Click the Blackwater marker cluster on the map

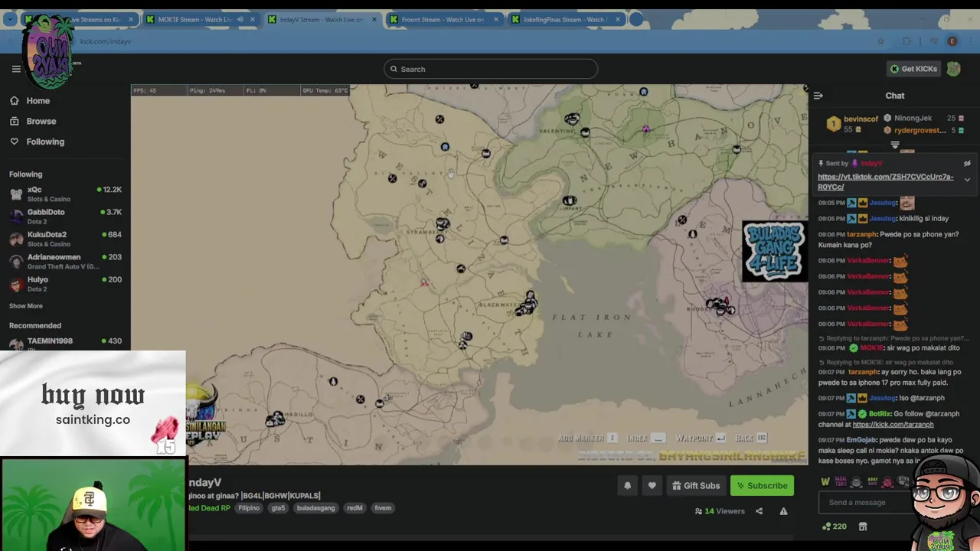pyautogui.click(x=526, y=304)
